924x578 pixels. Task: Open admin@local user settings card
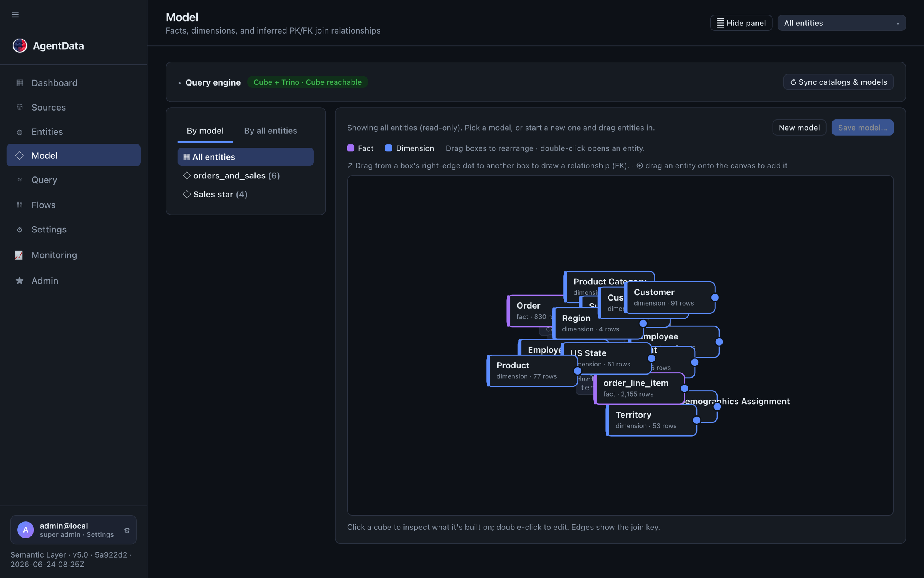pos(74,530)
